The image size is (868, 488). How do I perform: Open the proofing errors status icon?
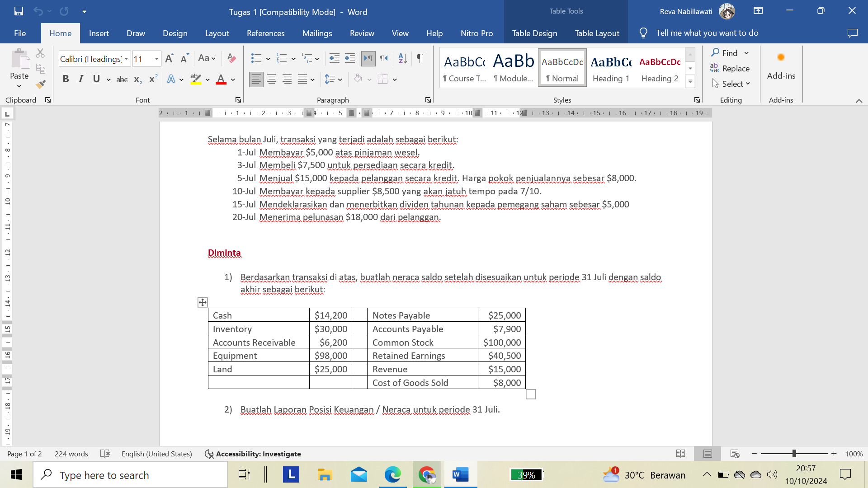pyautogui.click(x=105, y=454)
